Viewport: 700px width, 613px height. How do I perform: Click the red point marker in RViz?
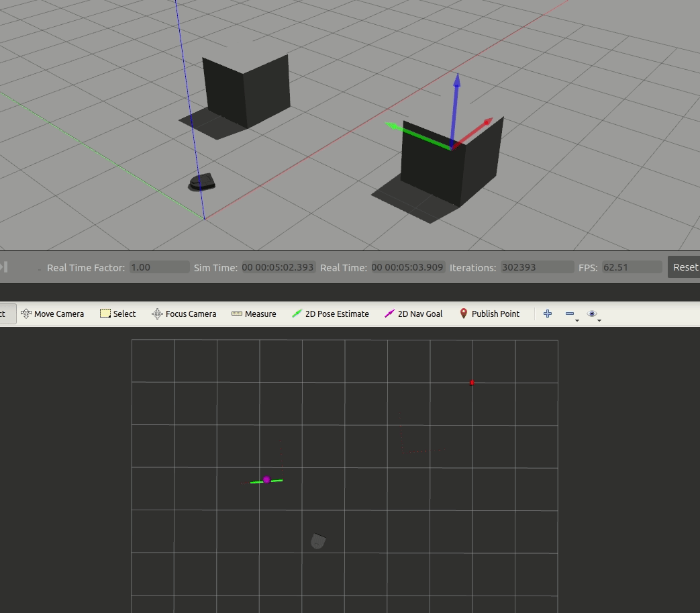point(472,383)
